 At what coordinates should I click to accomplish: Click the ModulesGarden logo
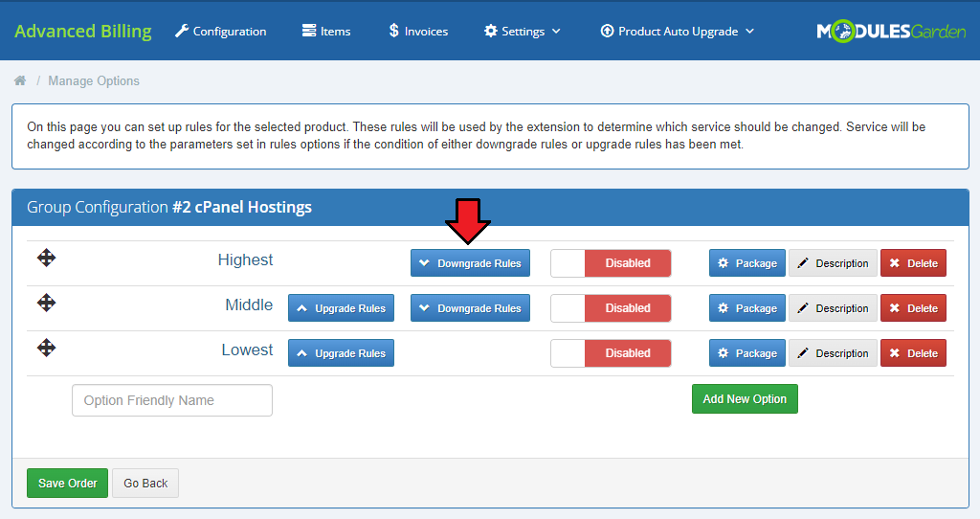(x=891, y=31)
